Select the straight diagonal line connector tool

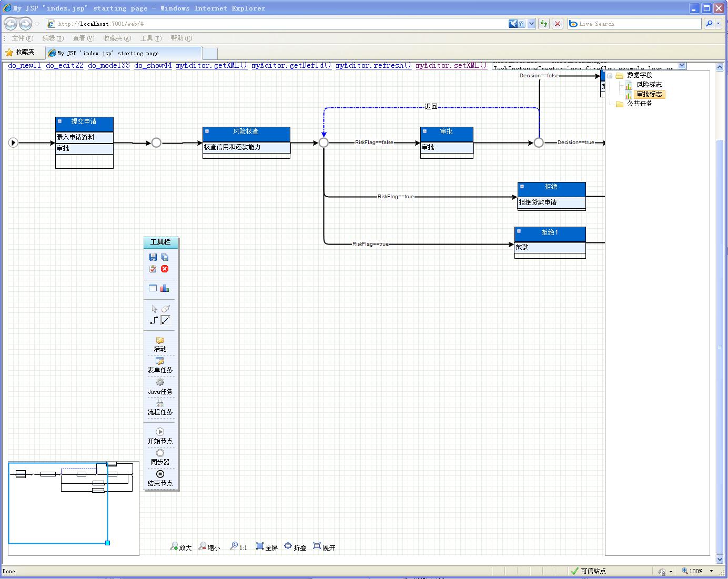[165, 320]
